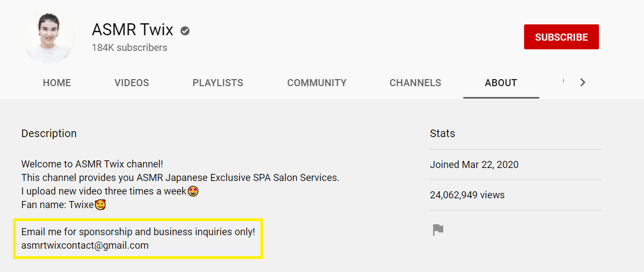Click the 24,062,949 views stat
644x272 pixels.
click(x=467, y=195)
